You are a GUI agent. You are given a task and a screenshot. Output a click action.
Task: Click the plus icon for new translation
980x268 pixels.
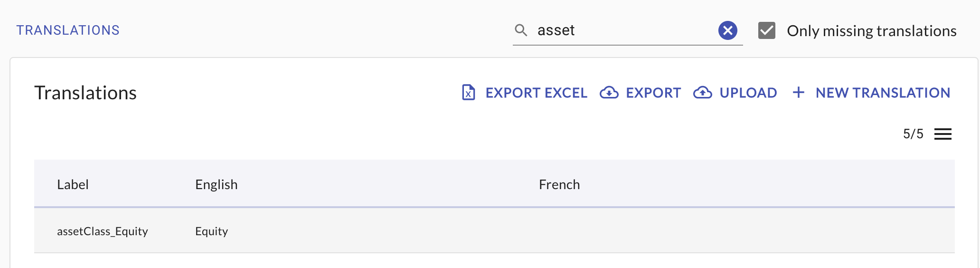pyautogui.click(x=799, y=93)
